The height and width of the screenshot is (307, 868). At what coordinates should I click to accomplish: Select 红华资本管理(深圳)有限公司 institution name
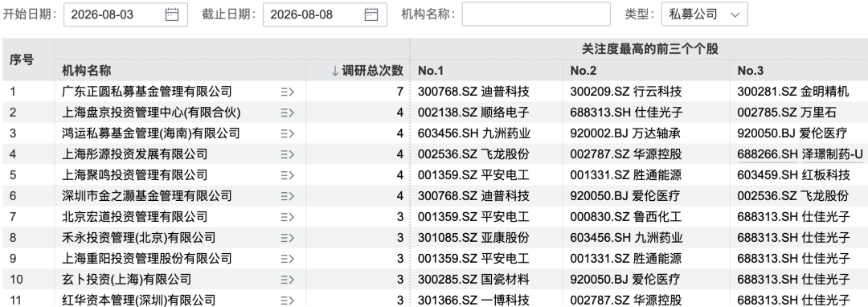[138, 301]
